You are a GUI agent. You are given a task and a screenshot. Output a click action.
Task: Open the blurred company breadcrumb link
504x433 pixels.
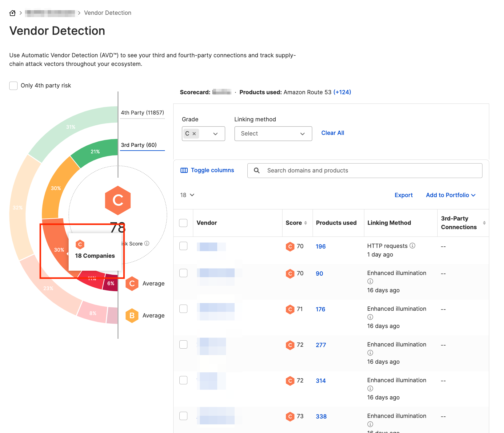pyautogui.click(x=50, y=13)
